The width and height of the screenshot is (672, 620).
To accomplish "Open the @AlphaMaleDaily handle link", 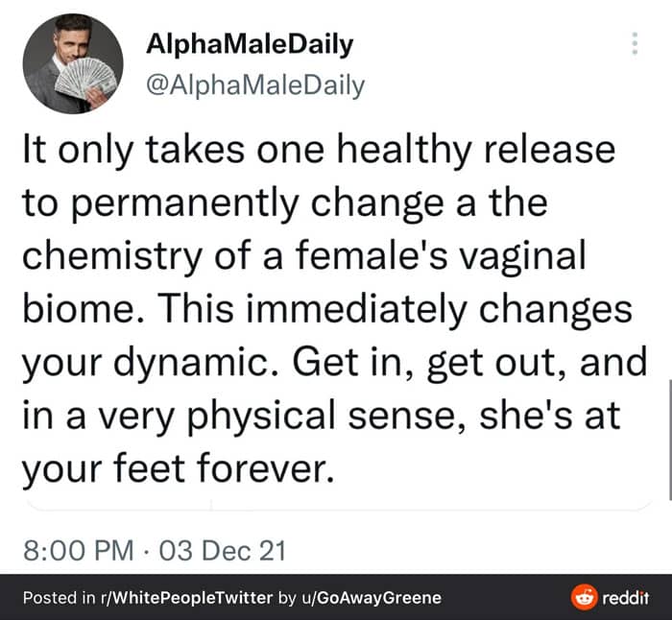I will click(255, 86).
